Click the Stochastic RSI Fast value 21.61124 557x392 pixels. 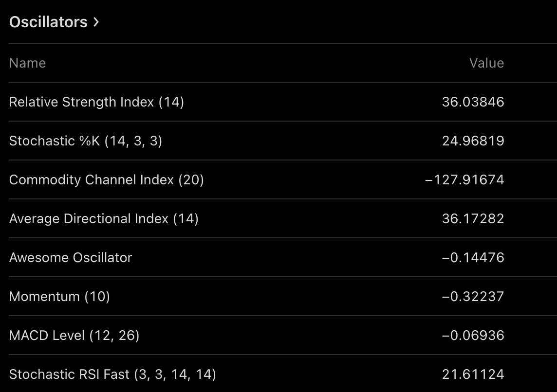pyautogui.click(x=473, y=374)
